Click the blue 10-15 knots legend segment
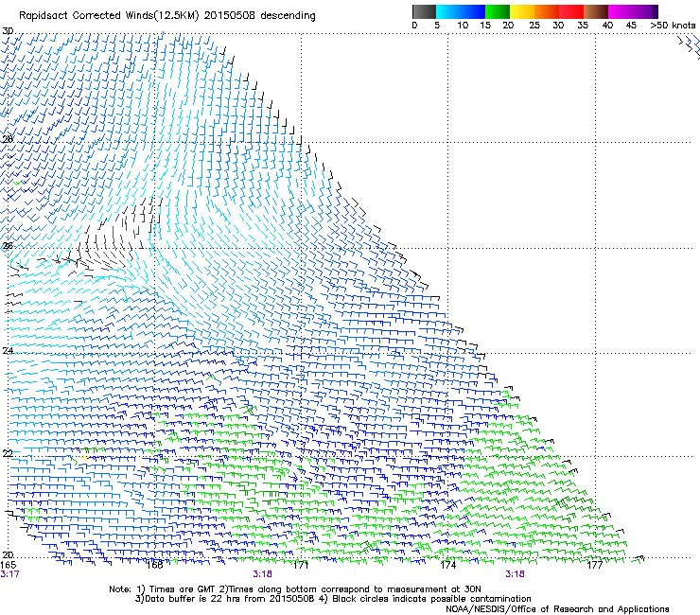Image resolution: width=700 pixels, height=615 pixels. [x=473, y=11]
